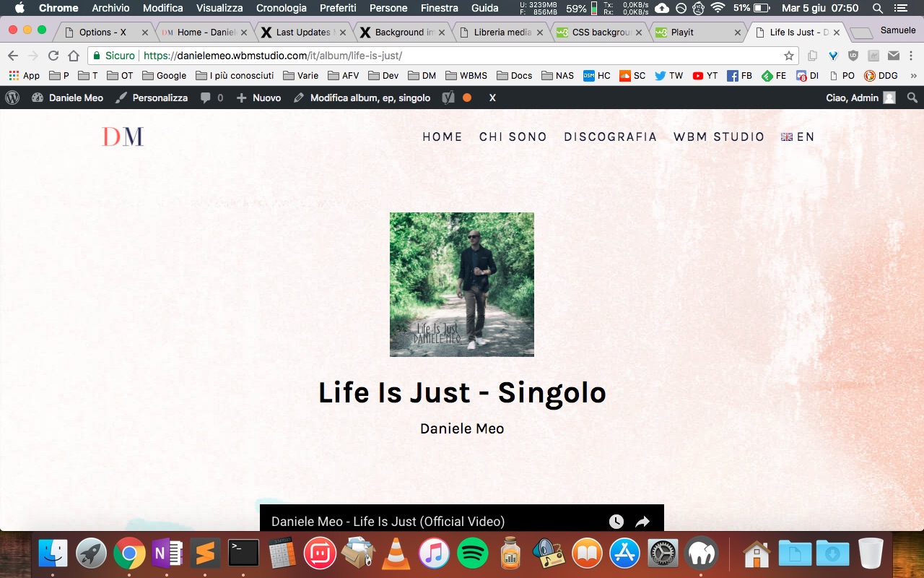This screenshot has width=924, height=578.
Task: Open the Ciao, Admin account menu
Action: 860,98
